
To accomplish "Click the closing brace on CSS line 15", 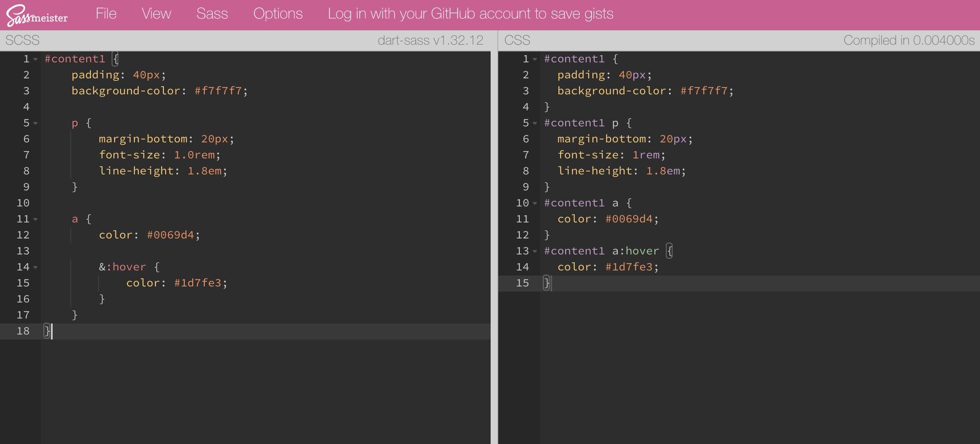I will click(x=547, y=283).
